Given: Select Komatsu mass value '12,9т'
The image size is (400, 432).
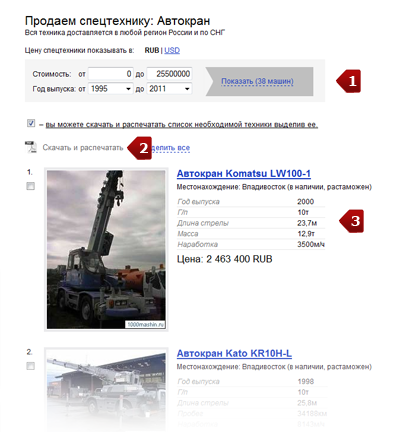Looking at the screenshot, I should click(306, 234).
